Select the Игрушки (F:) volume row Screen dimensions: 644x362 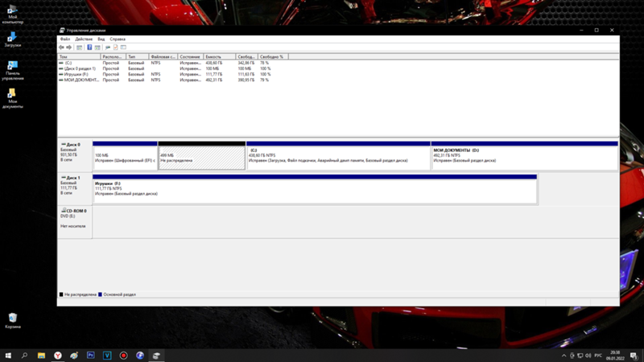click(172, 74)
